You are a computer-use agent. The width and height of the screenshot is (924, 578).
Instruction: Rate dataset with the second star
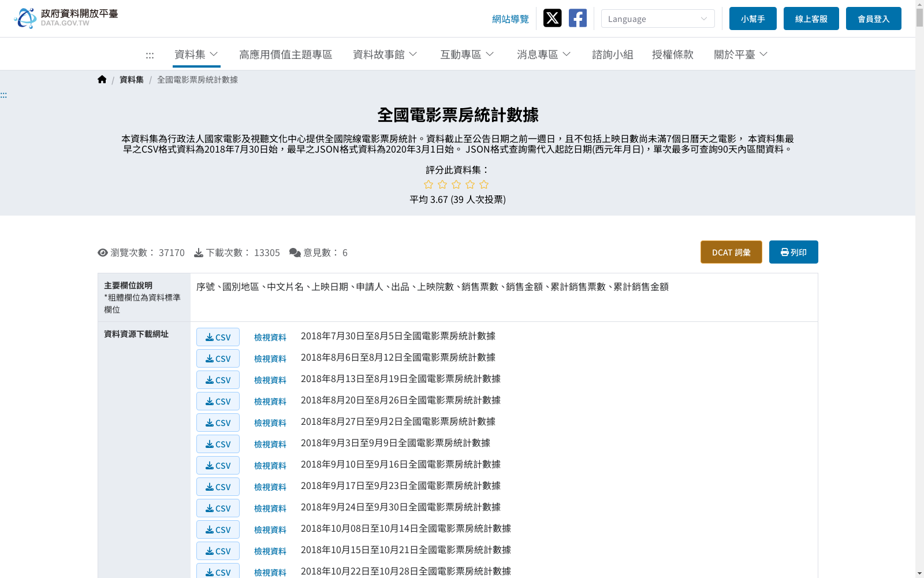click(x=442, y=184)
